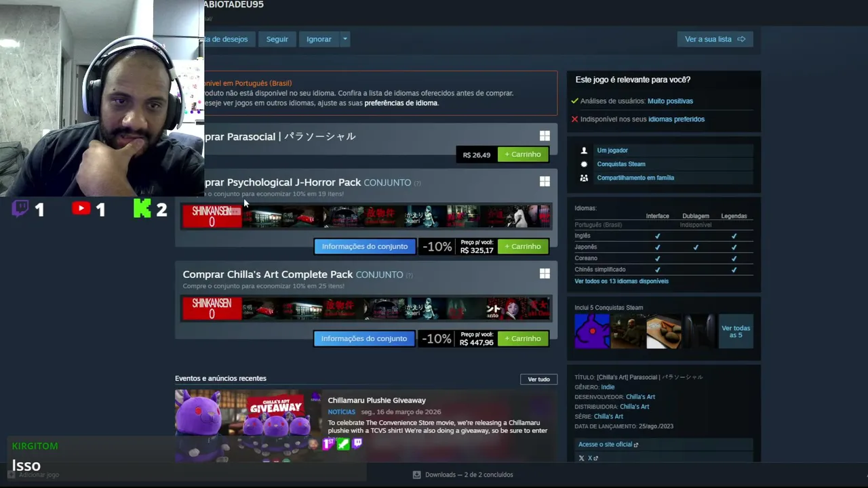
Task: Click the Ver todas as 5 achievements button
Action: point(736,331)
